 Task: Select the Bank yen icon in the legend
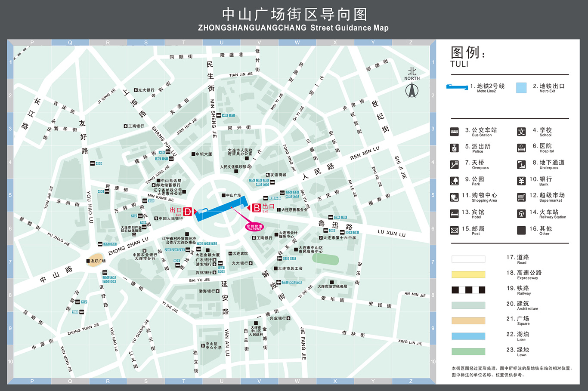pyautogui.click(x=521, y=181)
